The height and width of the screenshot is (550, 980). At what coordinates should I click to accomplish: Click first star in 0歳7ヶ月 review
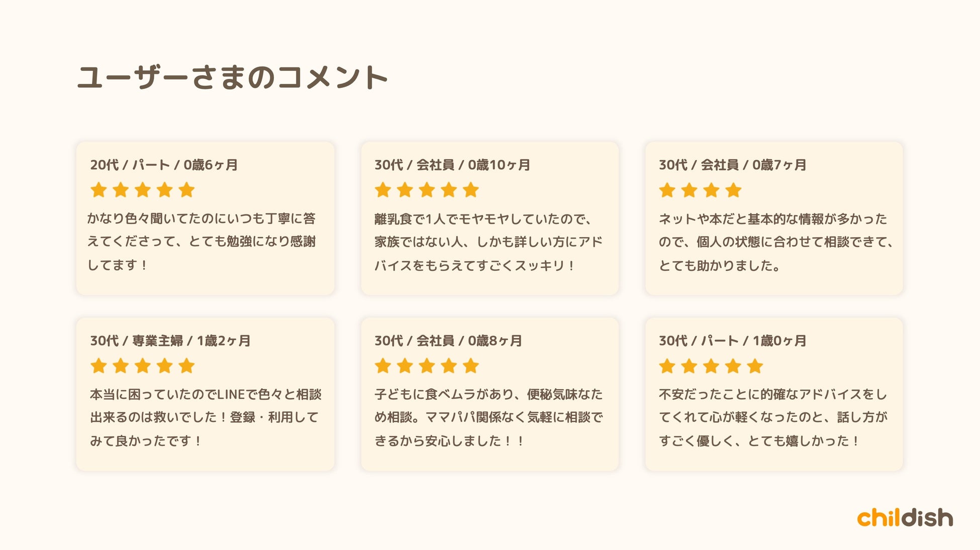pos(667,190)
